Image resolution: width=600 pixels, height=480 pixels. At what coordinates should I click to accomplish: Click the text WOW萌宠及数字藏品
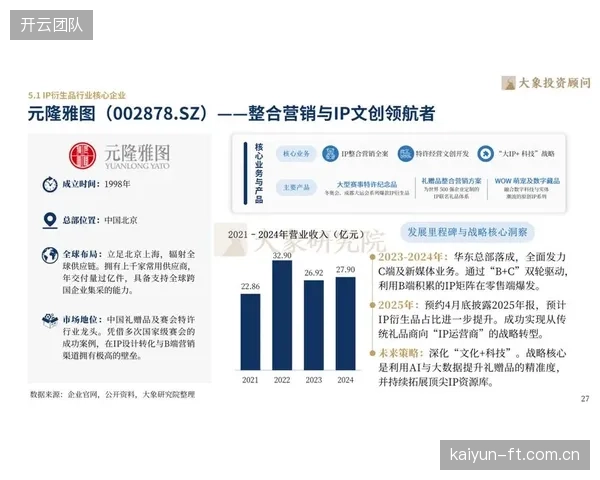(x=527, y=181)
